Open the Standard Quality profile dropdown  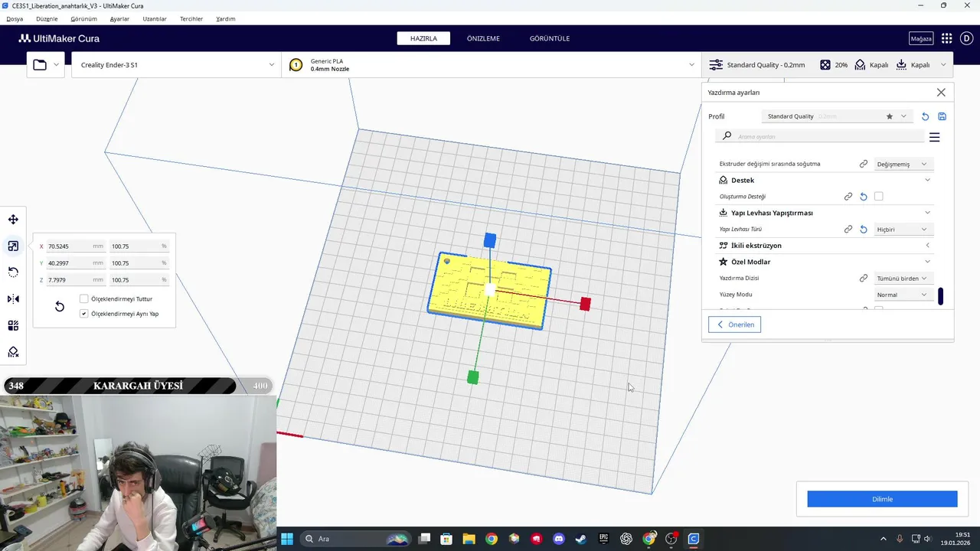[838, 116]
